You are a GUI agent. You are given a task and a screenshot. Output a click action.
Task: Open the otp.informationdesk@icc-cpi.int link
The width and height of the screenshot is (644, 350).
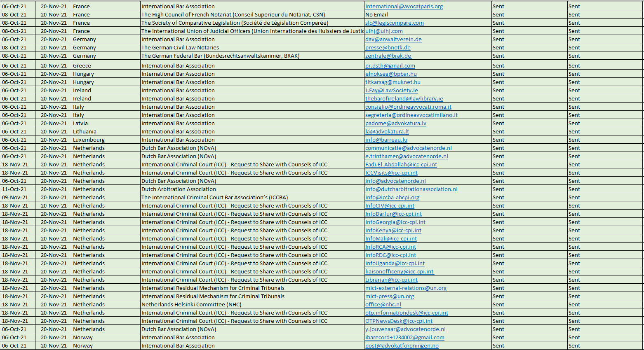pos(407,313)
